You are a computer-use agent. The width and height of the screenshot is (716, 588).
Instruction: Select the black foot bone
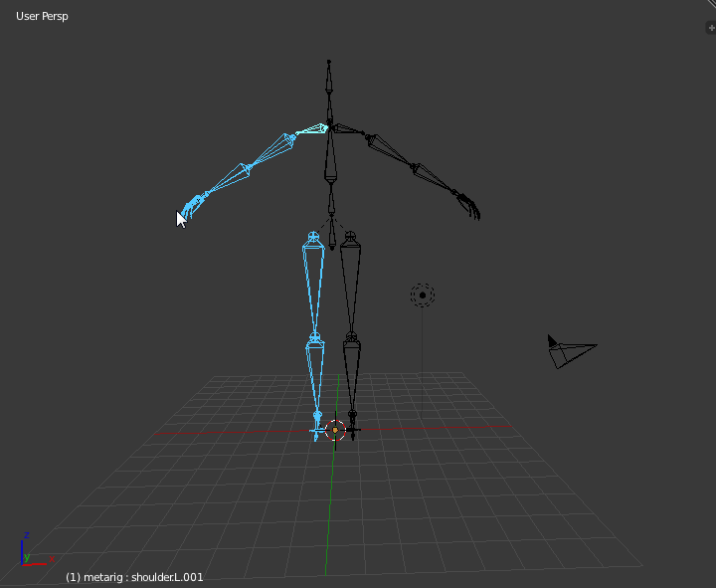pos(353,426)
